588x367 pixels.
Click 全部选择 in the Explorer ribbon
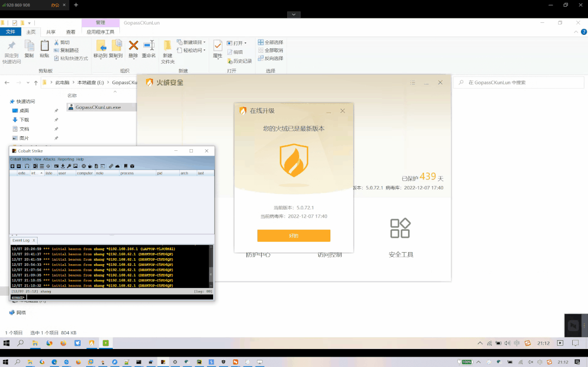click(270, 42)
